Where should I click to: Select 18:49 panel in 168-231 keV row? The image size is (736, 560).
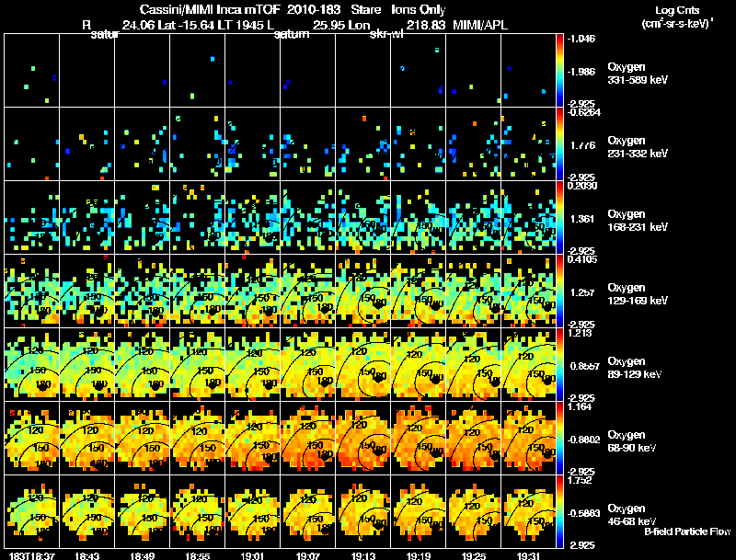(143, 217)
